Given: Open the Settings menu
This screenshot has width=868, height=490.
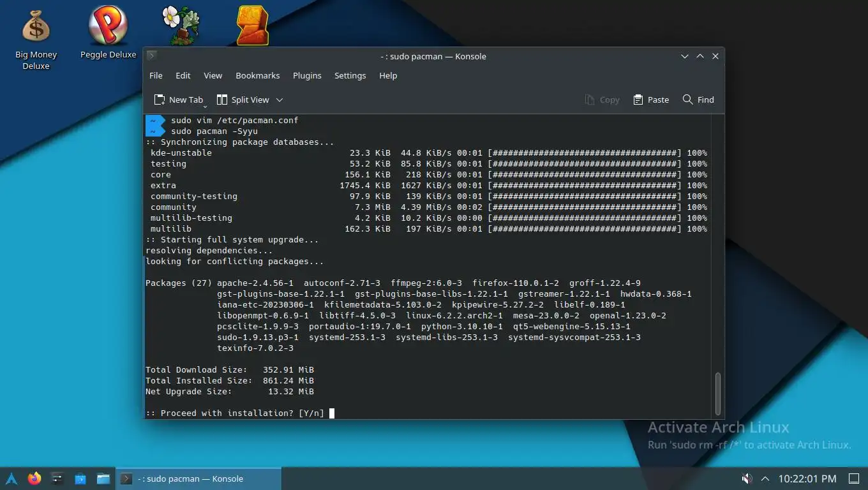Looking at the screenshot, I should (x=350, y=75).
